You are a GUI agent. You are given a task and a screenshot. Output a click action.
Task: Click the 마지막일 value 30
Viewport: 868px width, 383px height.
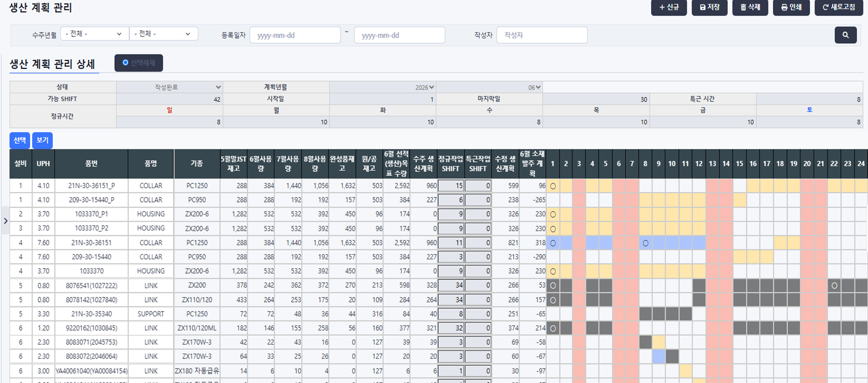click(596, 99)
